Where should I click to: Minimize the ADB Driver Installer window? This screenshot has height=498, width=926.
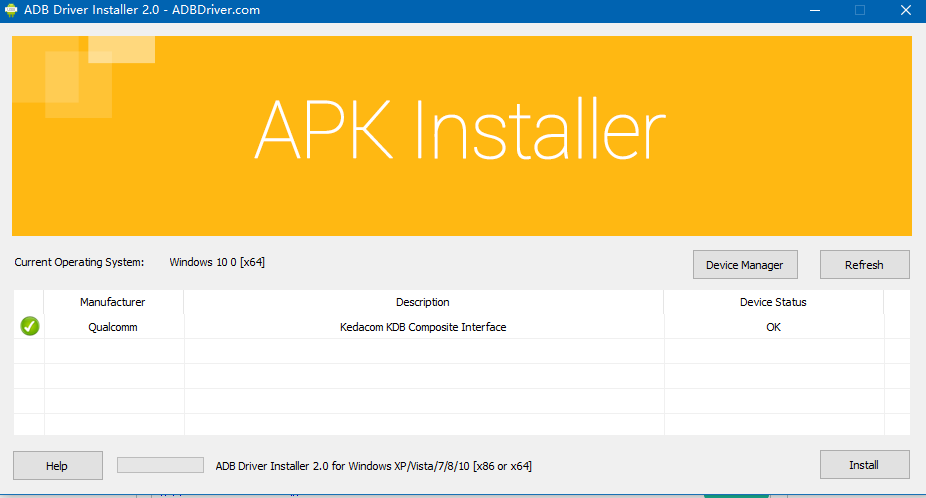813,10
